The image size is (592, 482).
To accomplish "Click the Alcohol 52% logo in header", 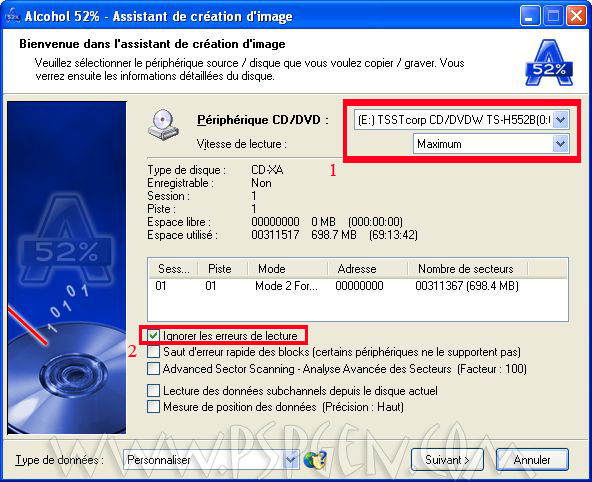I will pos(549,63).
